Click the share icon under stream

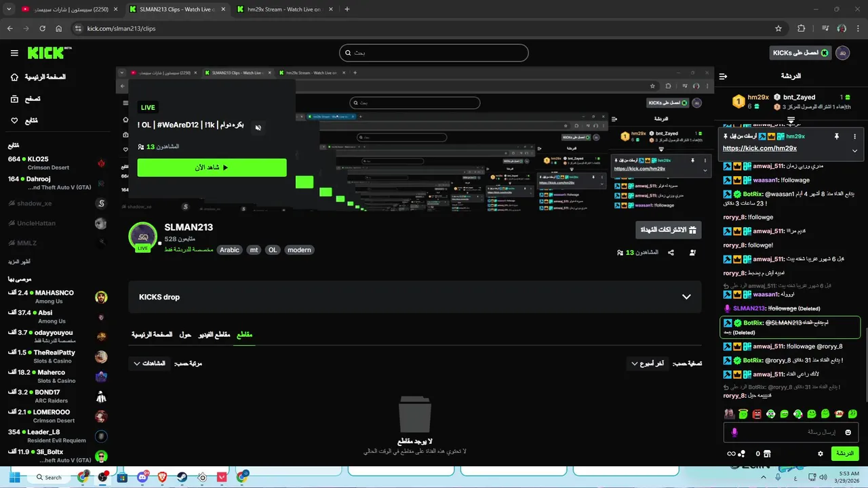[671, 253]
